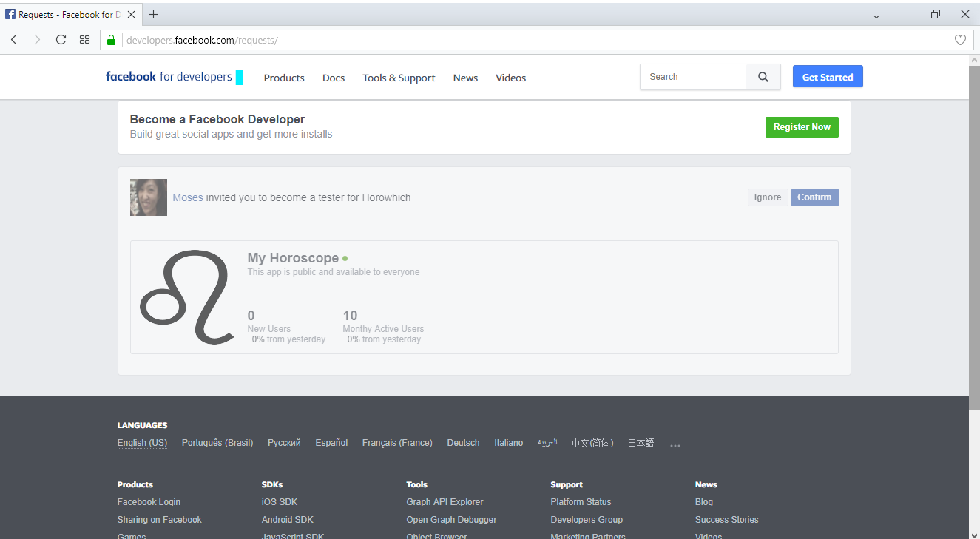Image resolution: width=980 pixels, height=539 pixels.
Task: Open the Graph API Explorer link
Action: coord(445,502)
